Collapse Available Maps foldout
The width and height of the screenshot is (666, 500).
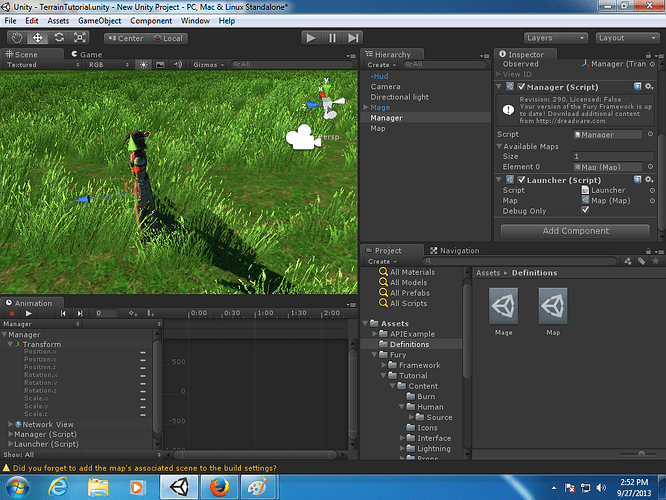click(x=499, y=146)
